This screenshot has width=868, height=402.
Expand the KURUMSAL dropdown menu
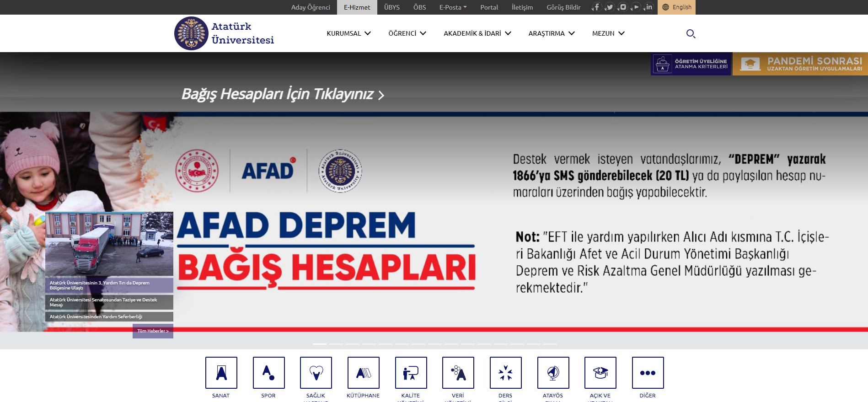[348, 33]
